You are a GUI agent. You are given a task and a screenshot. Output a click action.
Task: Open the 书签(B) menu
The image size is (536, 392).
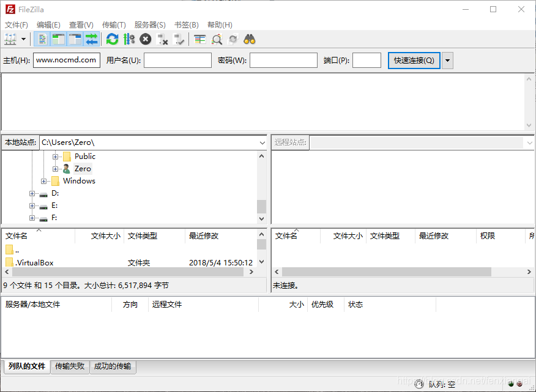pyautogui.click(x=186, y=25)
